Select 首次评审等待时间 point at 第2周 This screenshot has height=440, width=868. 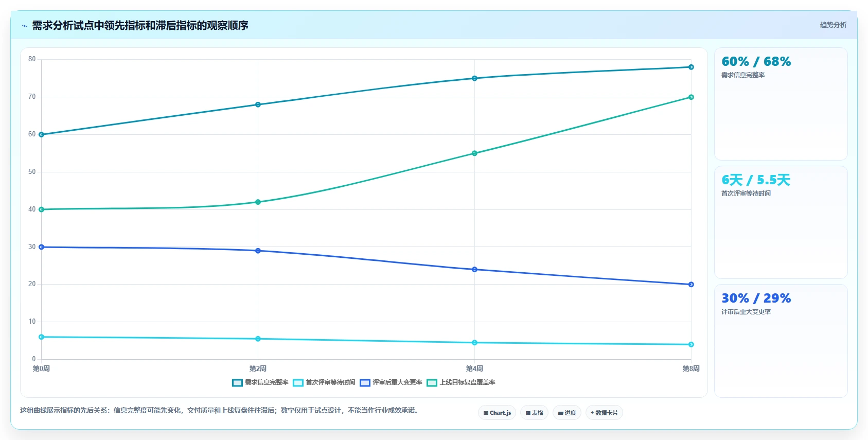coord(258,339)
